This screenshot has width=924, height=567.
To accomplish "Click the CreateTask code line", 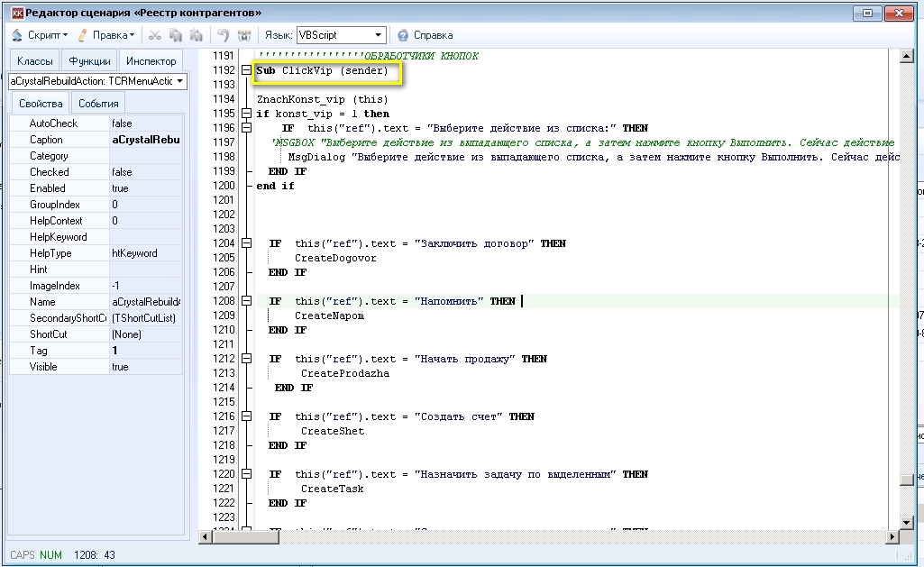I will 333,489.
